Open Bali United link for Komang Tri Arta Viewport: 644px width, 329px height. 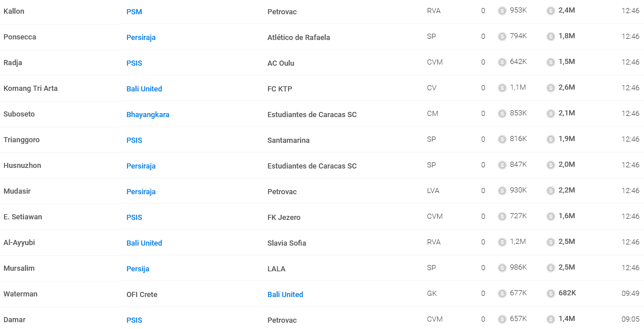(x=144, y=89)
